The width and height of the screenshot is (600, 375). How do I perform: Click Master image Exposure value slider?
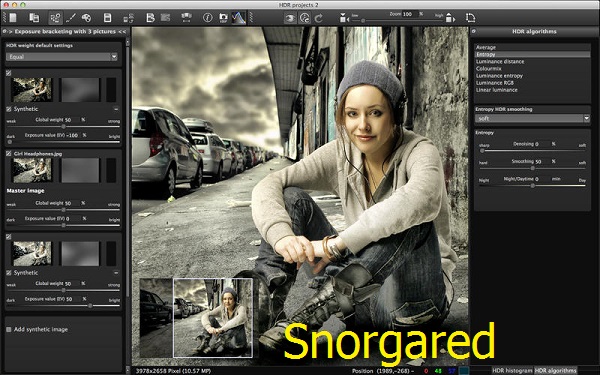63,225
